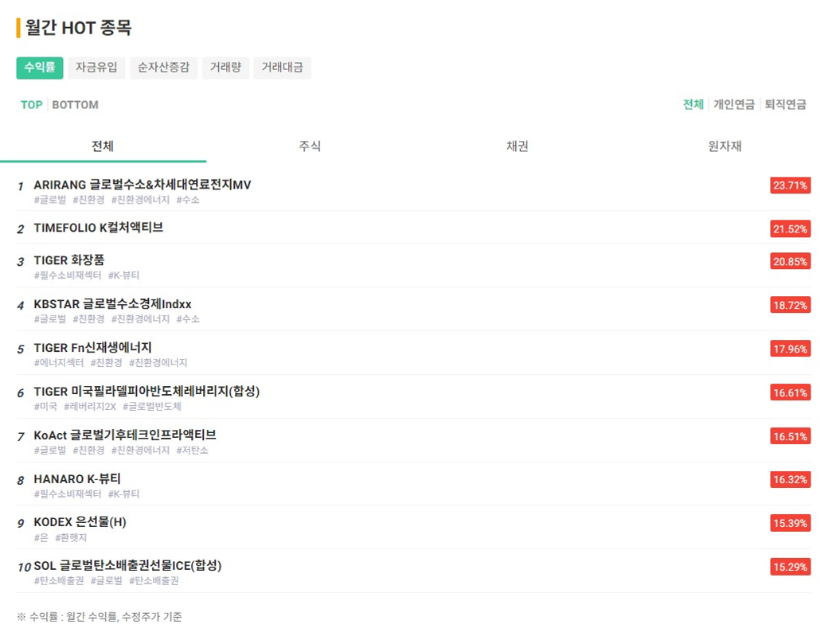Select the TOP ranking toggle
Screen dimensions: 840x640
click(x=32, y=105)
